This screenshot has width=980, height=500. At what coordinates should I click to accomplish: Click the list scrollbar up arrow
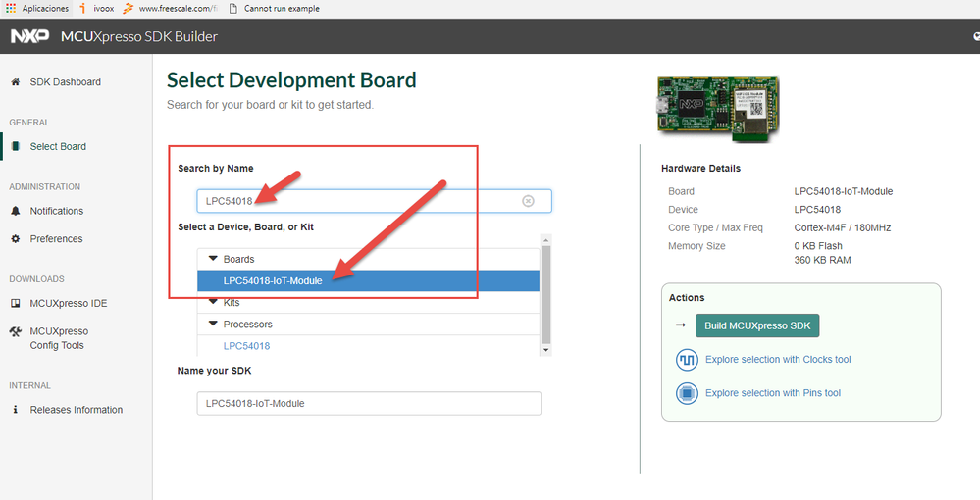546,240
